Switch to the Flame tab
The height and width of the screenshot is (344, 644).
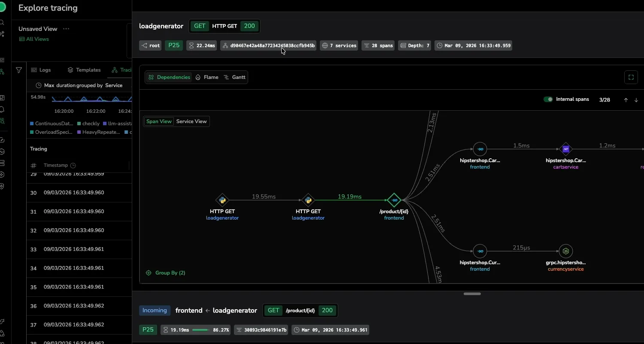click(207, 77)
